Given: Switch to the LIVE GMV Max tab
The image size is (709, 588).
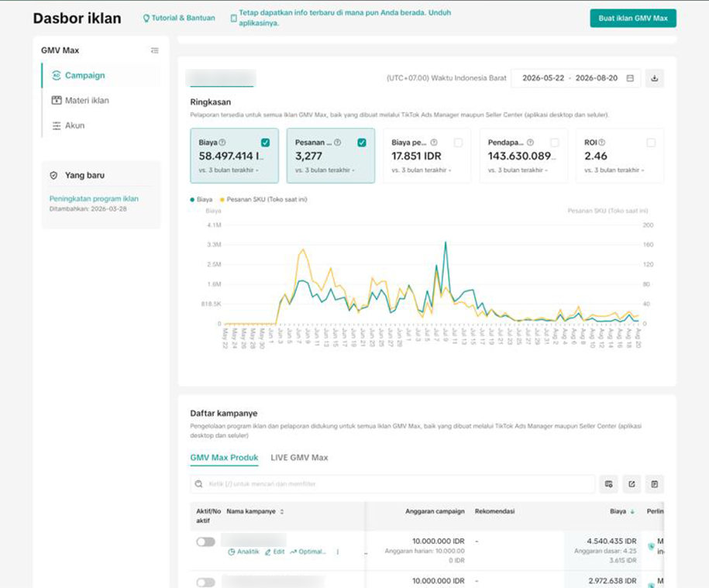Looking at the screenshot, I should point(299,457).
